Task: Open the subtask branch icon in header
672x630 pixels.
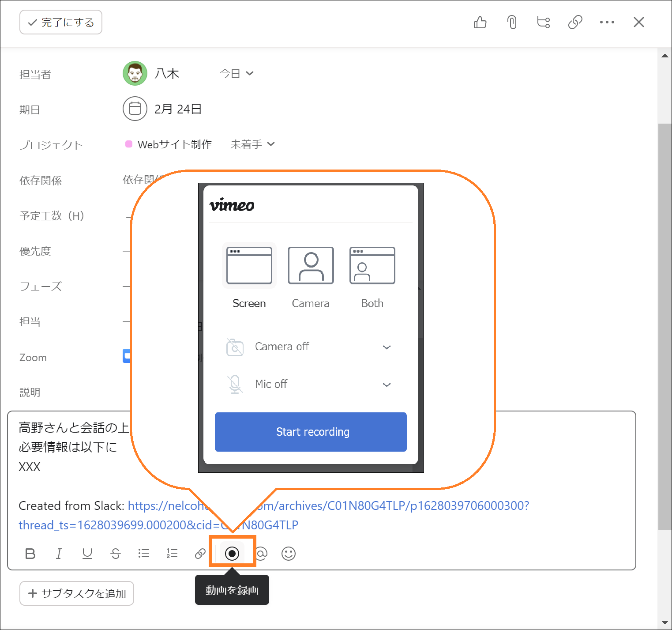Action: (544, 22)
